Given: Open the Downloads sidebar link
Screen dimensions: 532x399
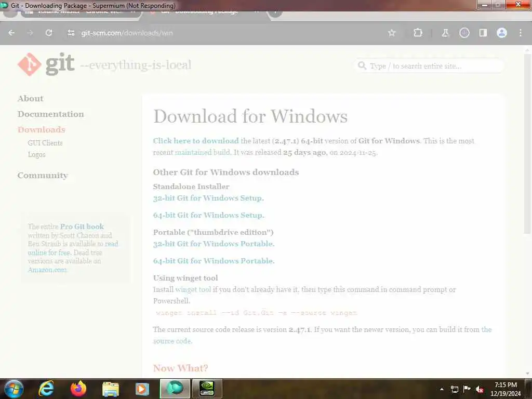Looking at the screenshot, I should 42,129.
